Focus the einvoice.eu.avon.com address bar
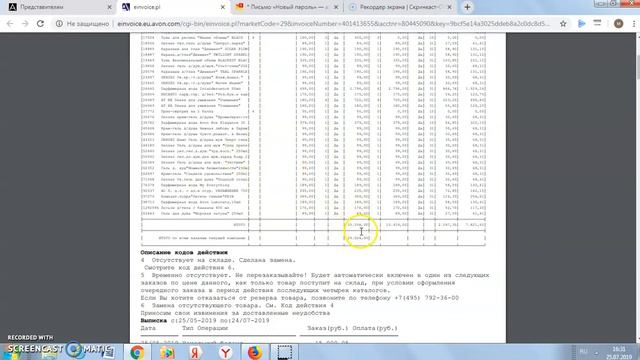The height and width of the screenshot is (360, 640). [333, 24]
